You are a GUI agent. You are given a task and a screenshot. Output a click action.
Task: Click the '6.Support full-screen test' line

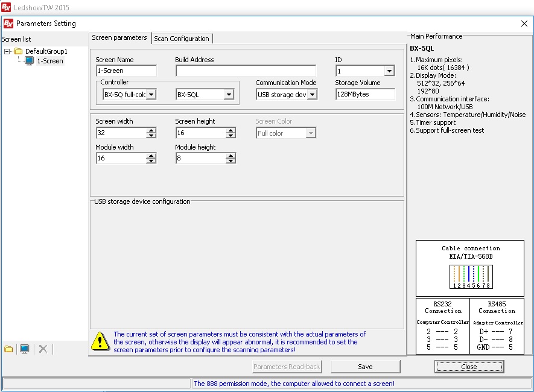pos(447,130)
